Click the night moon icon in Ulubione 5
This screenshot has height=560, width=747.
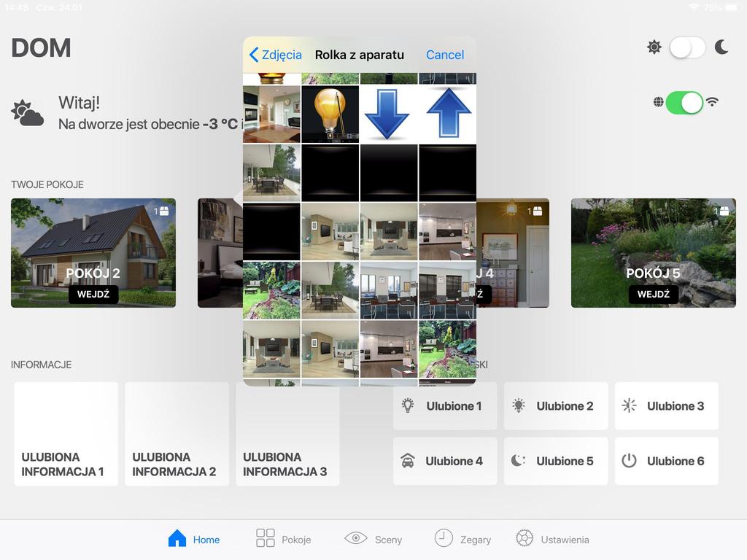(x=519, y=461)
